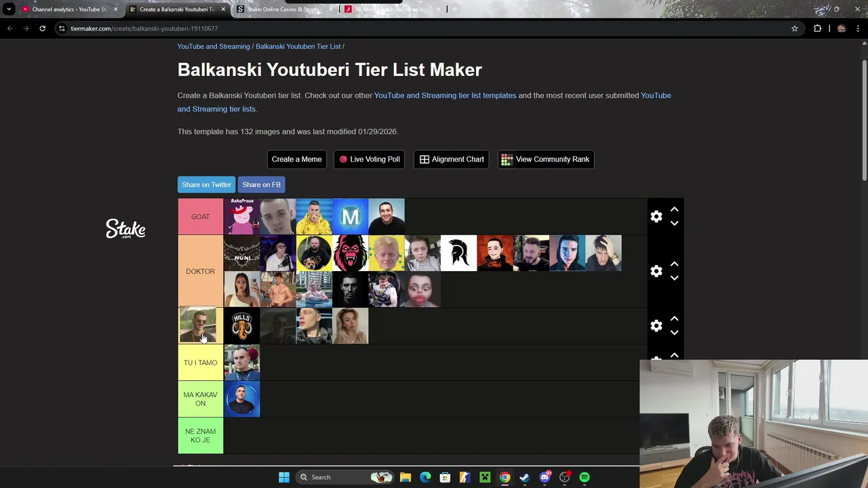Screen dimensions: 868x488
Task: Close the Channel analytics tab
Action: pos(115,9)
